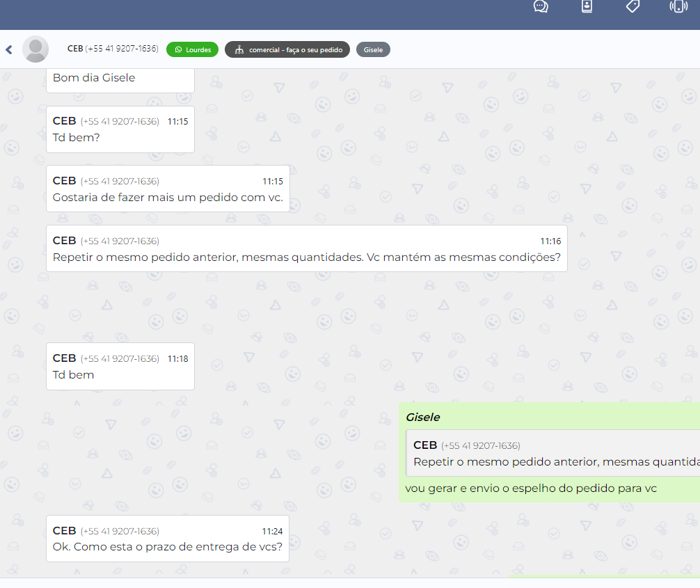This screenshot has width=700, height=588.
Task: Click the tag label icon
Action: 633,6
